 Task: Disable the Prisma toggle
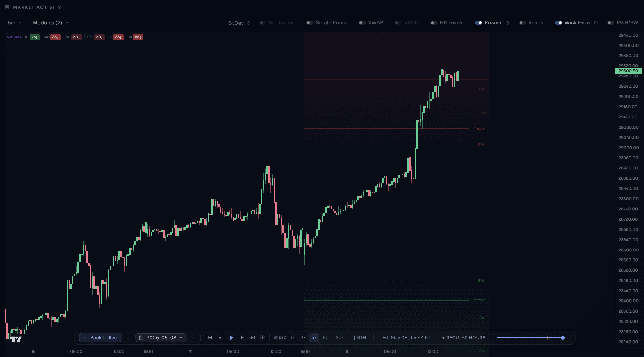pos(479,23)
